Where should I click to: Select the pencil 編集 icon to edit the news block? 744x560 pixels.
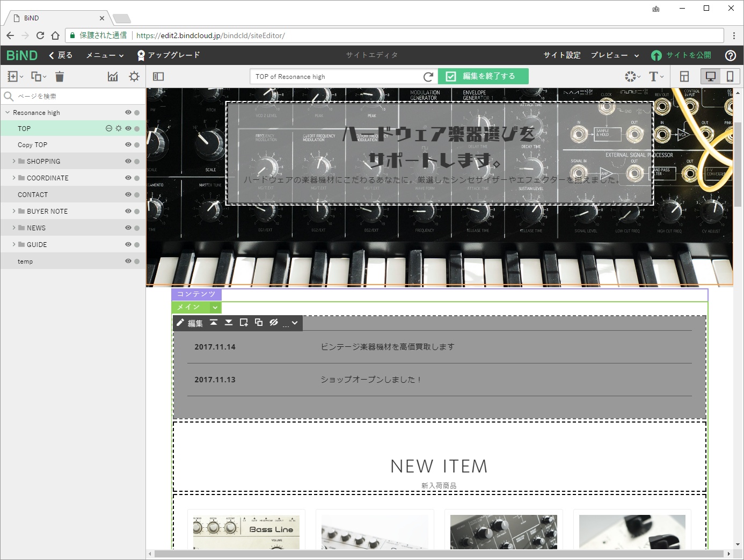click(189, 323)
